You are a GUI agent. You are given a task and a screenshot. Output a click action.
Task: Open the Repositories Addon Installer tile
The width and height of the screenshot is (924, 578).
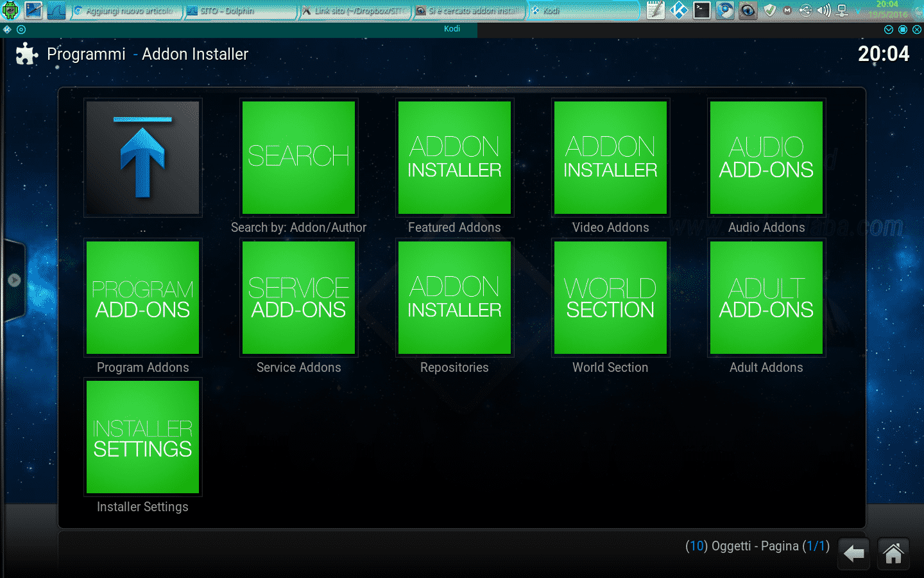454,297
